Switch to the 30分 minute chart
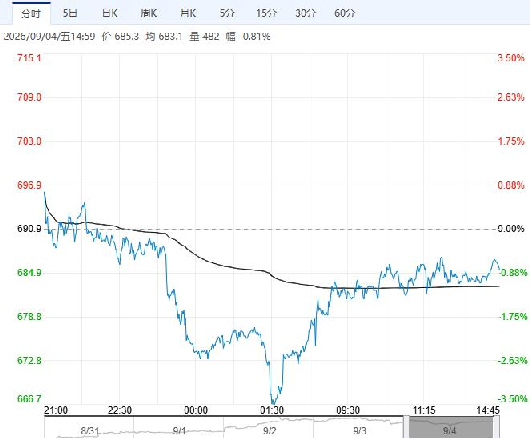This screenshot has height=438, width=530. pyautogui.click(x=306, y=14)
